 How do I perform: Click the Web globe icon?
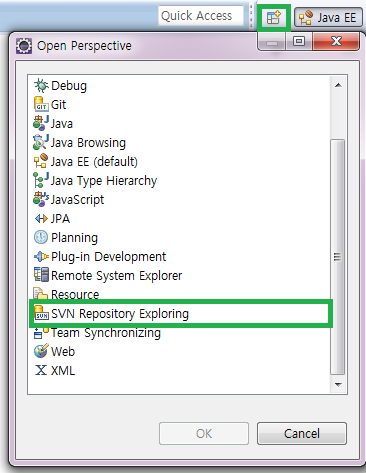41,351
